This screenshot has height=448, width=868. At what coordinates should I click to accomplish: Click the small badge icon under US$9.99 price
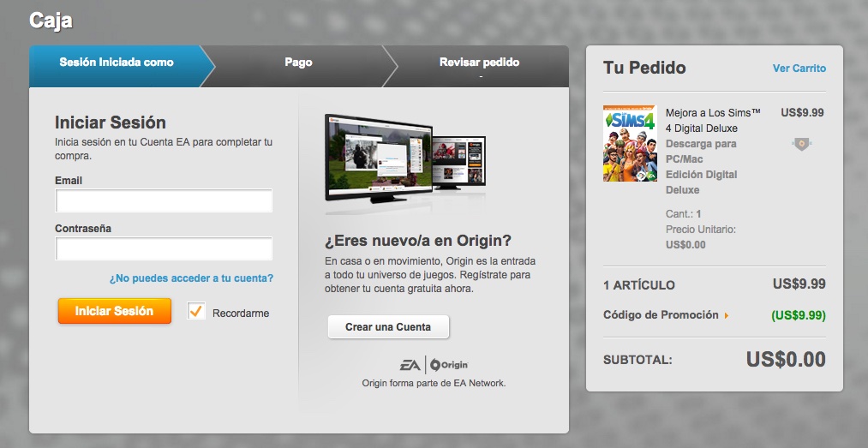tap(801, 145)
